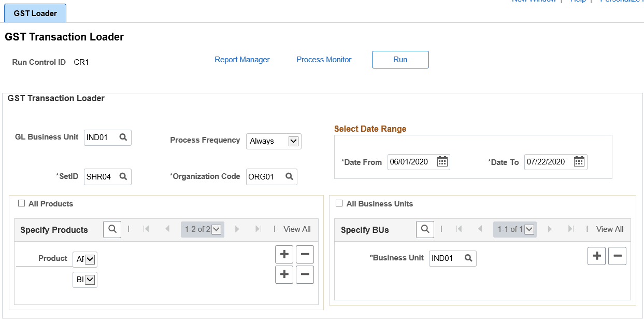Open the Process Monitor link
644x319 pixels.
point(324,59)
